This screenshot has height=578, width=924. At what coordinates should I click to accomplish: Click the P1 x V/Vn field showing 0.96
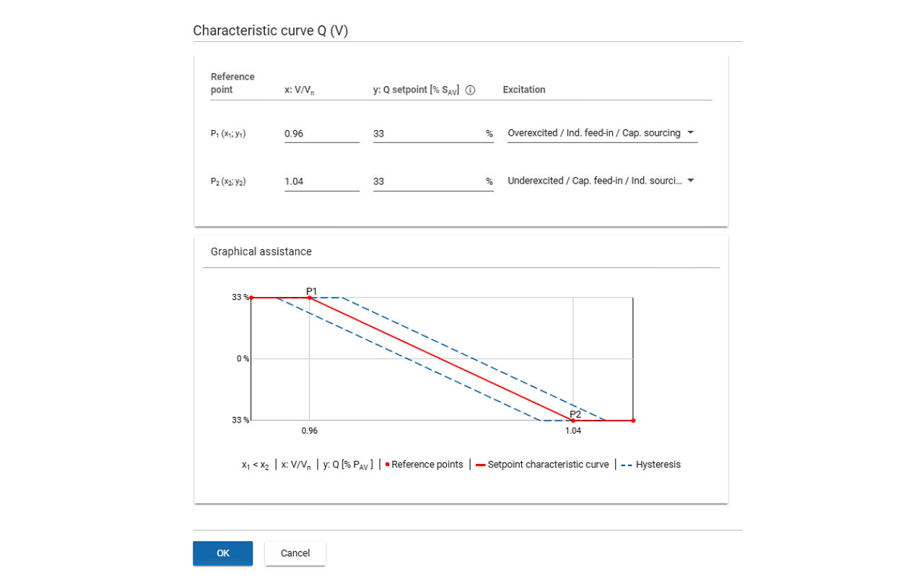coord(321,134)
